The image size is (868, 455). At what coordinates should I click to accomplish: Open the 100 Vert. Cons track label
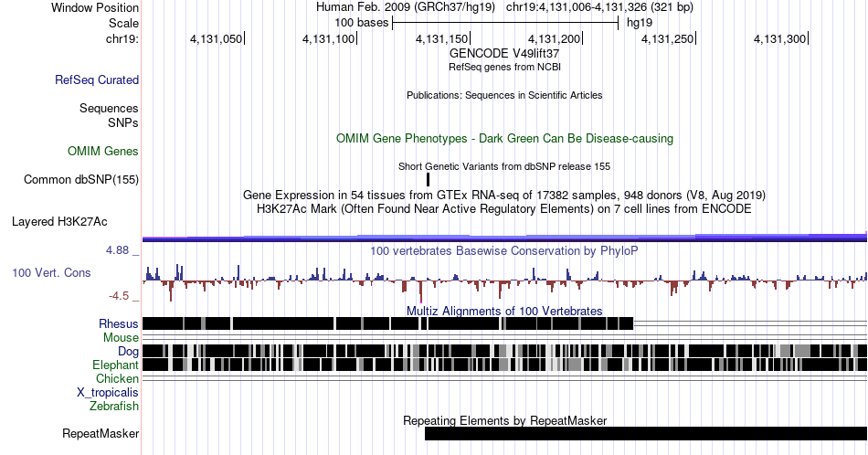click(x=51, y=272)
